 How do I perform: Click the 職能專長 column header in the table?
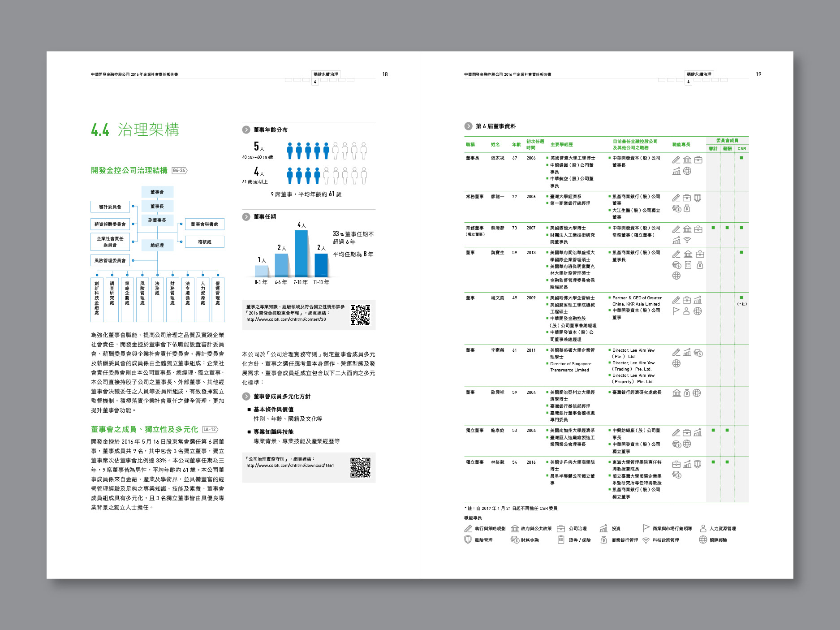[681, 144]
